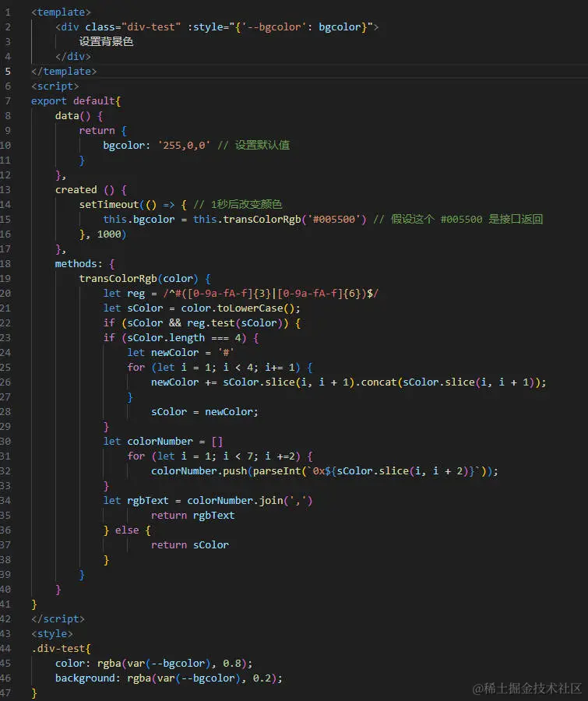The height and width of the screenshot is (701, 588).
Task: Click the 'return sColor' statement
Action: click(190, 545)
